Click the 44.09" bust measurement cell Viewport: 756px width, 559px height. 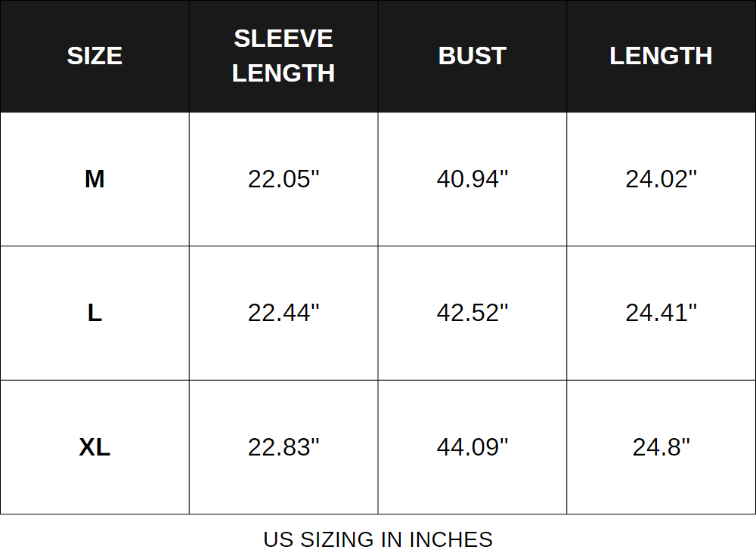[x=472, y=447]
